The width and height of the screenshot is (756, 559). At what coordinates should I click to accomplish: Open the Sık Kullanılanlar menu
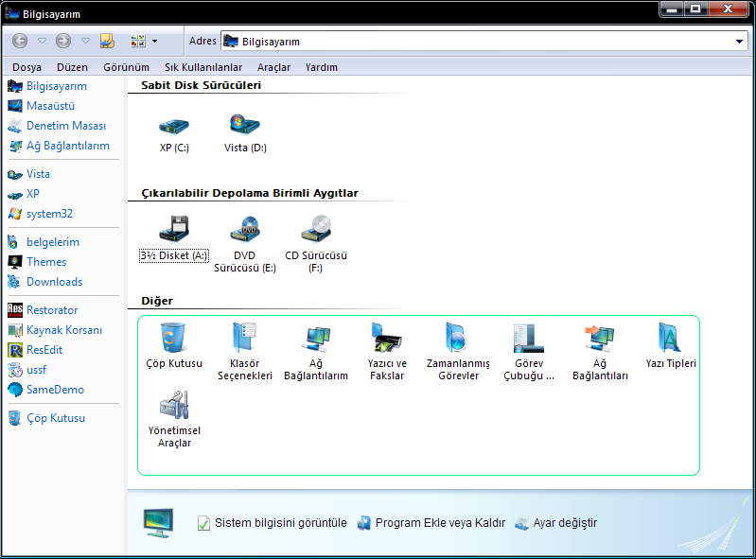[203, 67]
